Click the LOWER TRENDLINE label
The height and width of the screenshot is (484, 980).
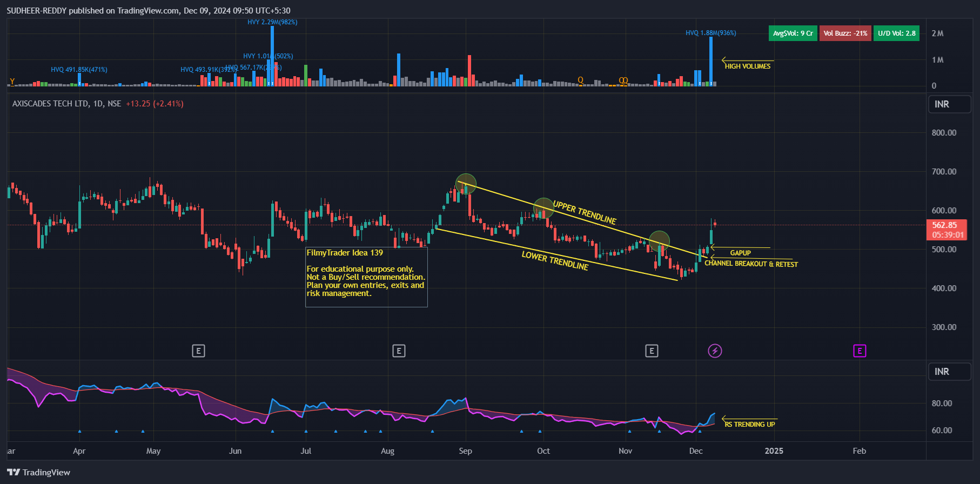[555, 260]
